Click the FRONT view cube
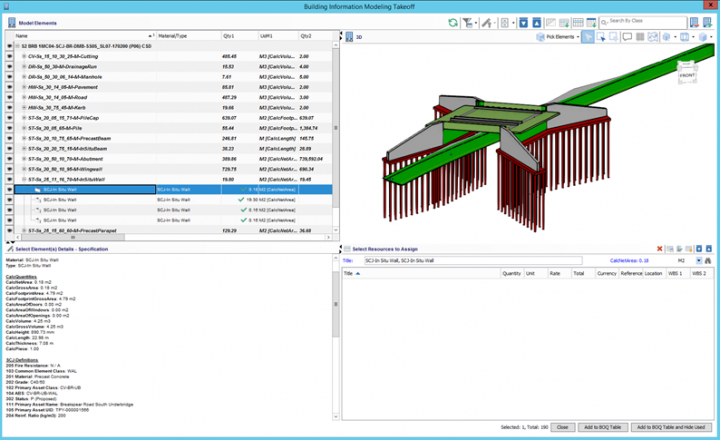The image size is (720, 440). click(x=686, y=73)
